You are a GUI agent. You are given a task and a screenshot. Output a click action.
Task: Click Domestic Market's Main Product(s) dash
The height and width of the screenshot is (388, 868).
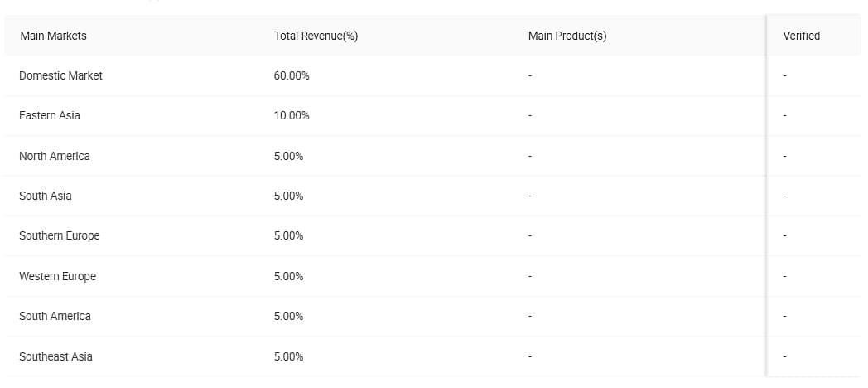click(x=530, y=75)
